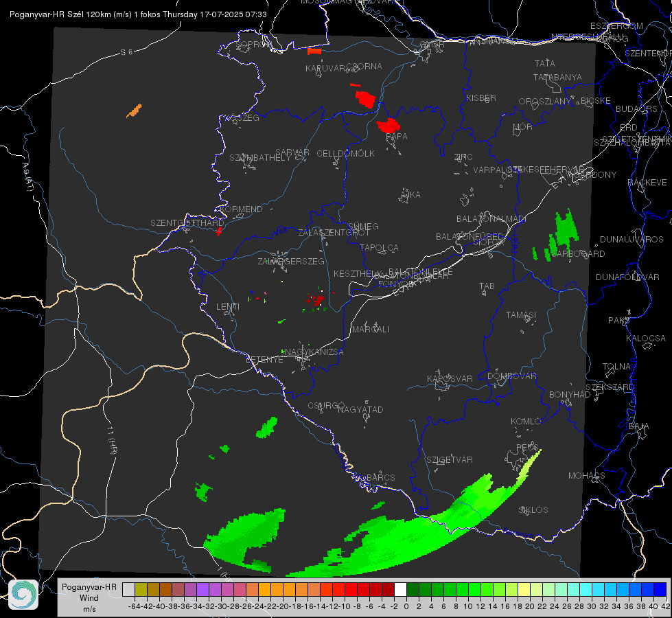The height and width of the screenshot is (618, 672).
Task: Click the PAPA city label
Action: [397, 137]
